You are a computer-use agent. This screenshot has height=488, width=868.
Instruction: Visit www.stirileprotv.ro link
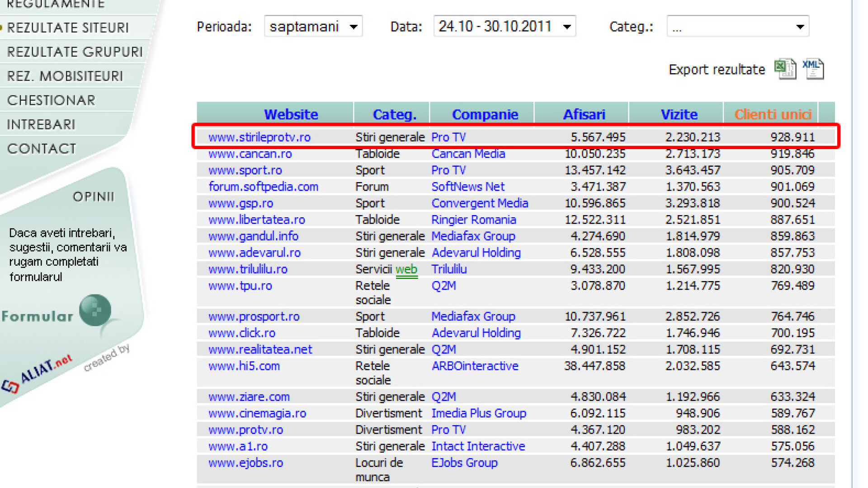pyautogui.click(x=259, y=137)
